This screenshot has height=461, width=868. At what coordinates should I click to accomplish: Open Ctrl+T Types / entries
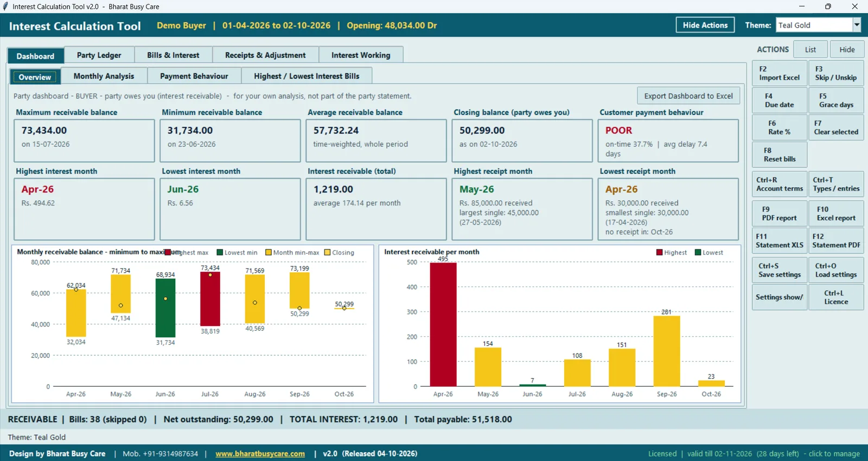836,184
